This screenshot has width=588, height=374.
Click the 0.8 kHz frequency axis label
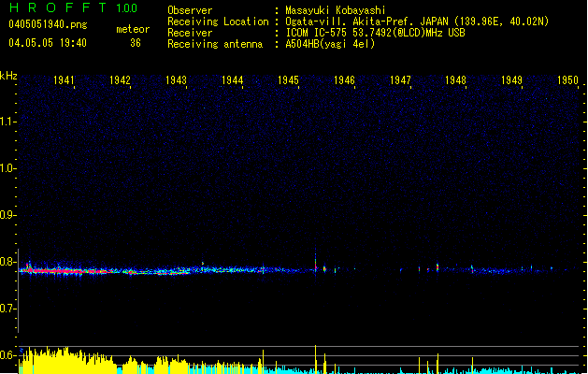(x=7, y=262)
